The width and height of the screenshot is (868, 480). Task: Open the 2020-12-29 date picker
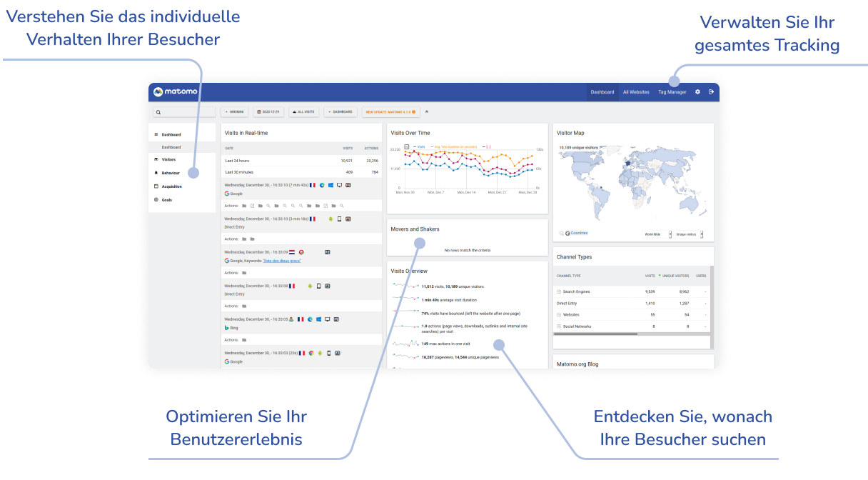click(268, 111)
